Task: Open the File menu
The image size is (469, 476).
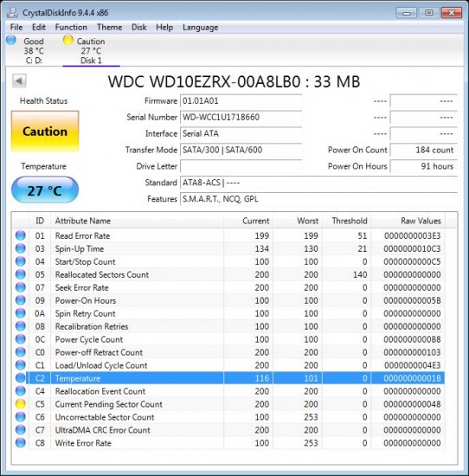Action: point(16,28)
